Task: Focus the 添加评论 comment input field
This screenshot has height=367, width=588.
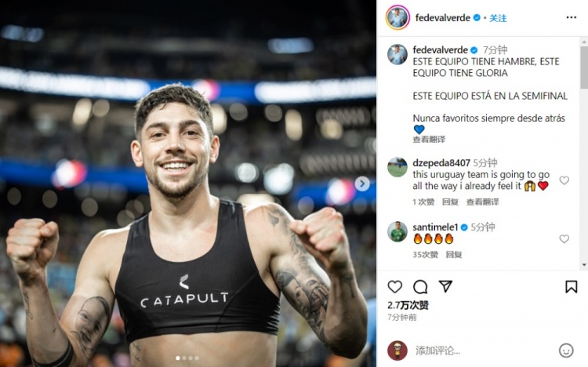Action: (484, 351)
